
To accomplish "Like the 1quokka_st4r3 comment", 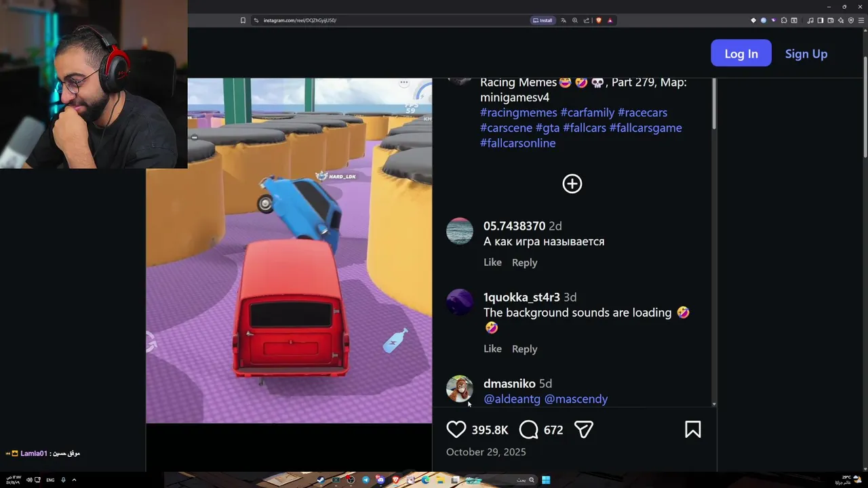I will coord(492,348).
